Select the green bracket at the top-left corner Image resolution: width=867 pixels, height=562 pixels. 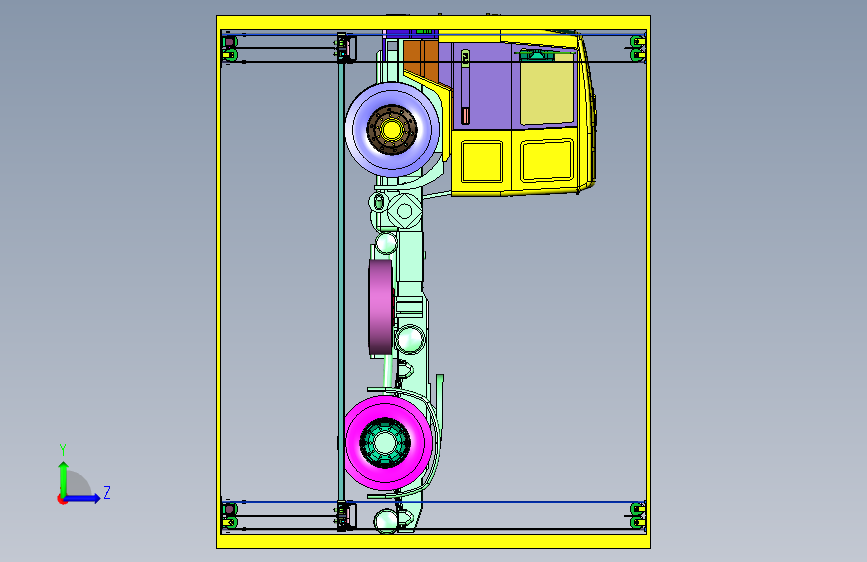point(229,48)
